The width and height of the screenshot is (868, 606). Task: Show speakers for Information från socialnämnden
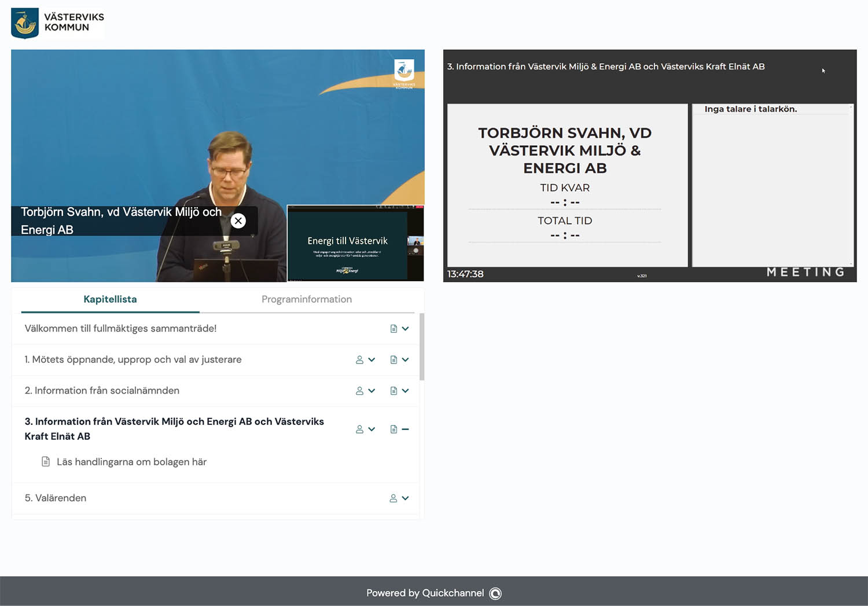(x=365, y=391)
